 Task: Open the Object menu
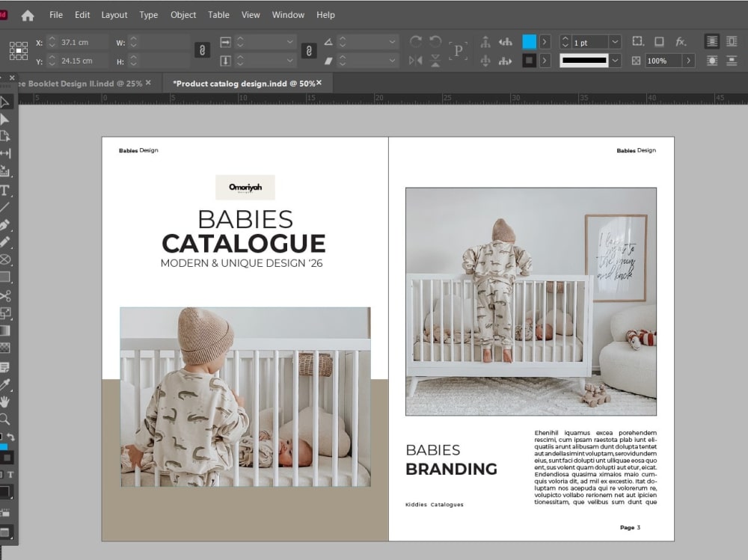(183, 15)
